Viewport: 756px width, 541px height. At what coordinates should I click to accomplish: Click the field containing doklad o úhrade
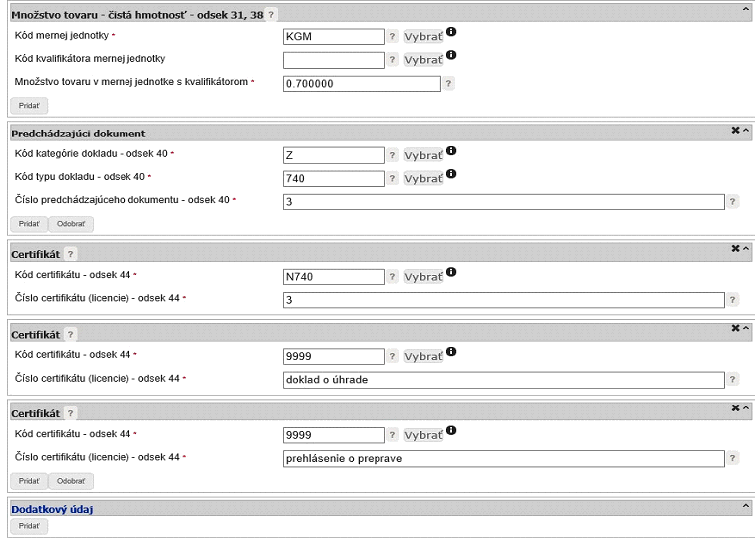tap(503, 379)
